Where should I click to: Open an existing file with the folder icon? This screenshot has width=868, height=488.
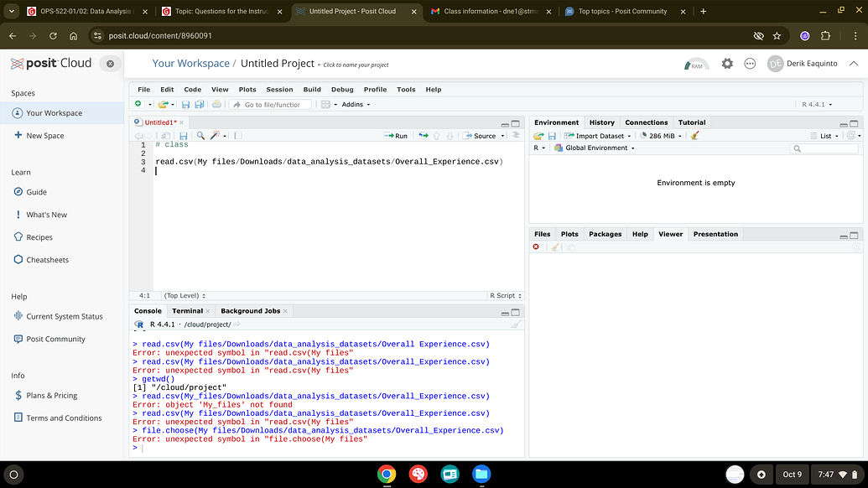pos(165,104)
